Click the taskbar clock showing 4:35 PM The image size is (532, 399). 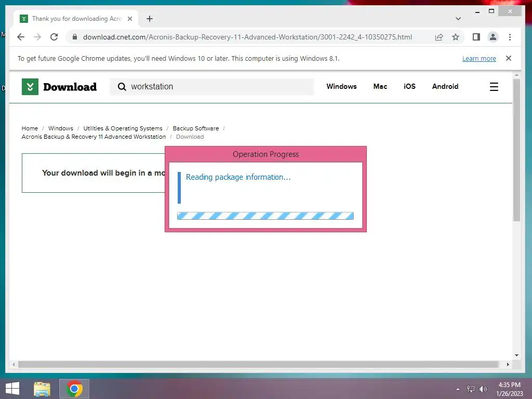tap(509, 389)
